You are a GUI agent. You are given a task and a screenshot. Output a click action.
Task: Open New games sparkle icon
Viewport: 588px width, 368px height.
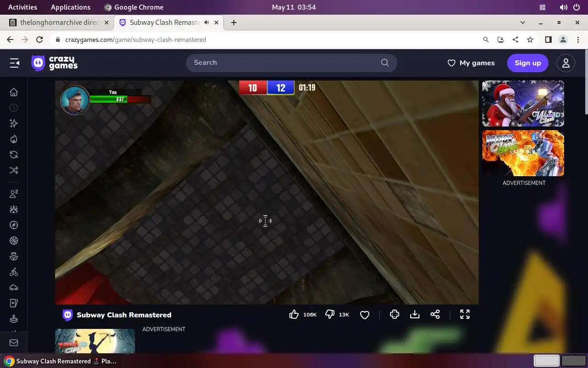(14, 123)
